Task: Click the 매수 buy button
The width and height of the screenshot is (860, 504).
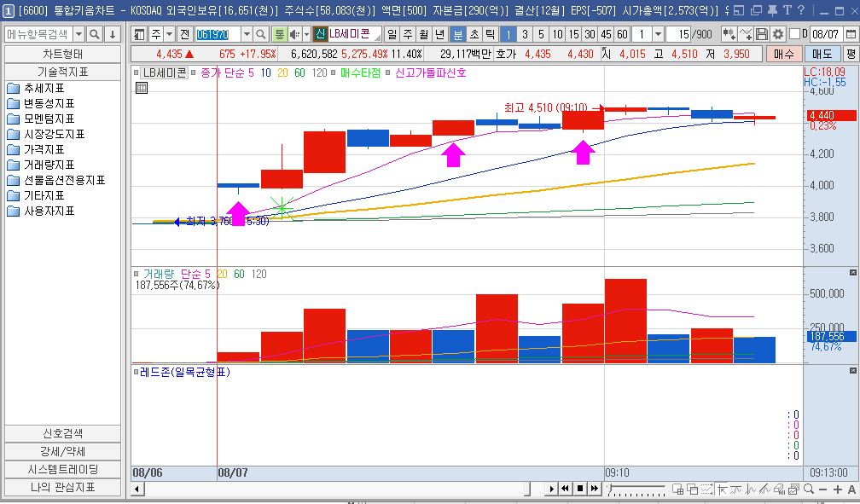Action: click(x=783, y=54)
